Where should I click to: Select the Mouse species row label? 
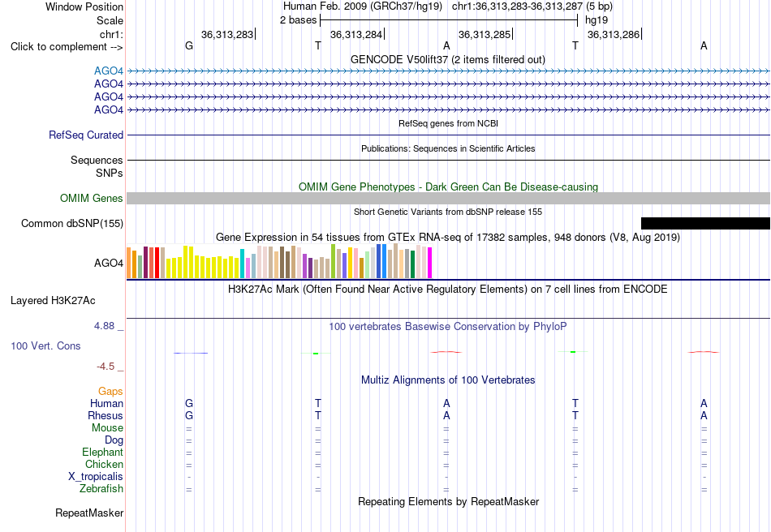click(107, 428)
